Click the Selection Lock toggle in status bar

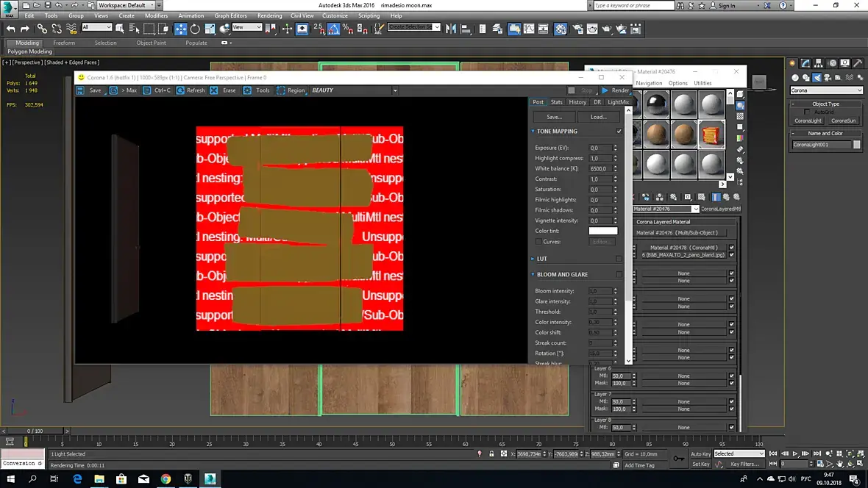[491, 453]
